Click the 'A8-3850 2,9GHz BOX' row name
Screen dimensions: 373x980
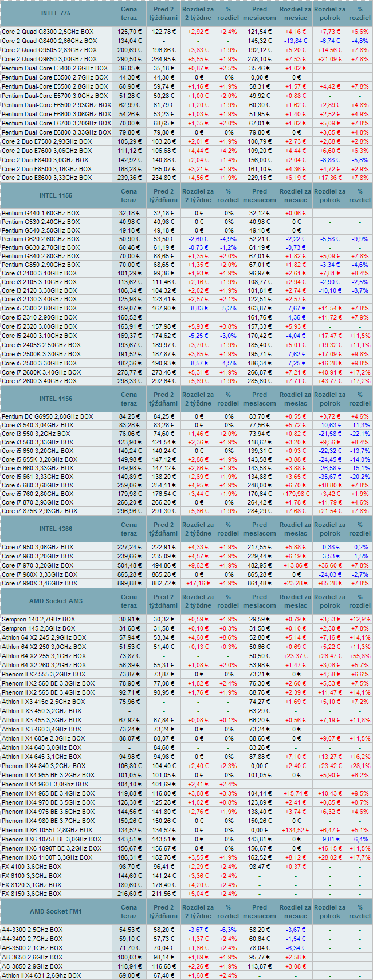(x=32, y=966)
